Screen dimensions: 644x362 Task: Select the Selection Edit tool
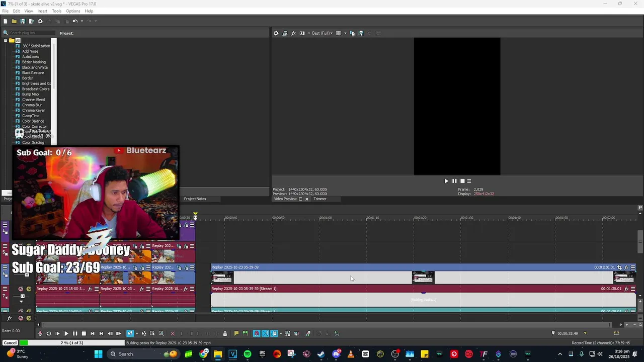pyautogui.click(x=152, y=333)
